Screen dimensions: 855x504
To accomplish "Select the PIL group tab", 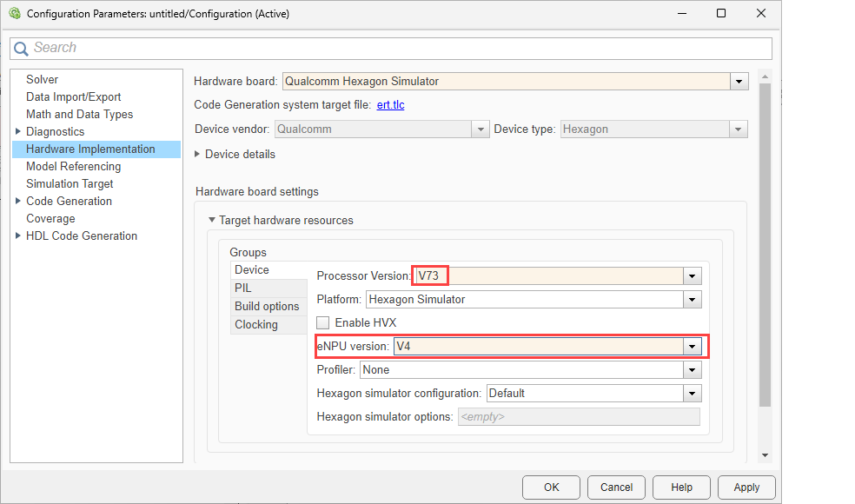I will [243, 288].
